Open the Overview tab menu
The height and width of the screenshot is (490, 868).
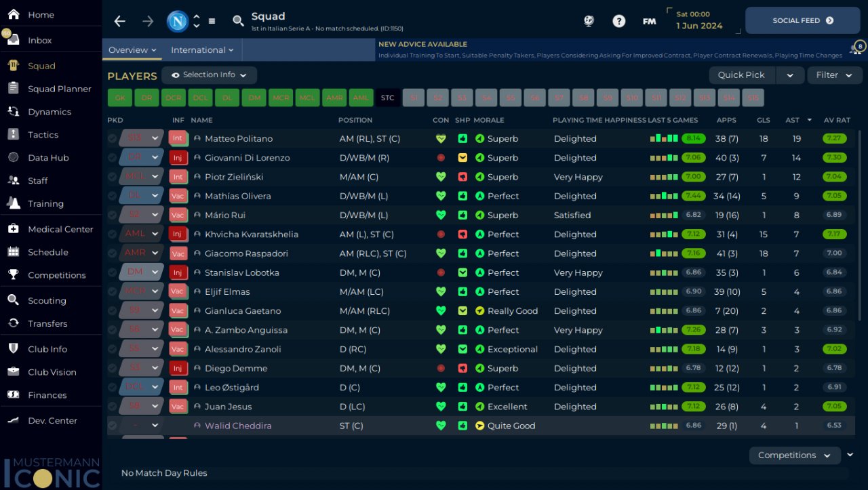(132, 50)
